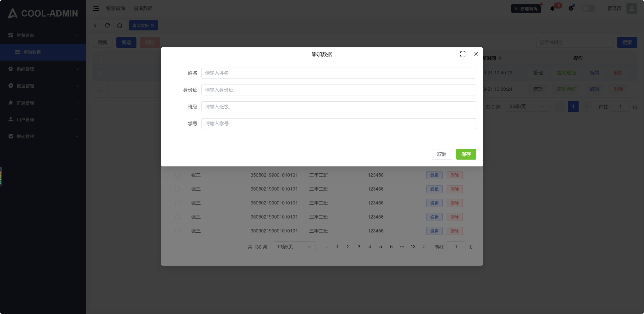Click the fullscreen icon in the dialog header

(463, 54)
